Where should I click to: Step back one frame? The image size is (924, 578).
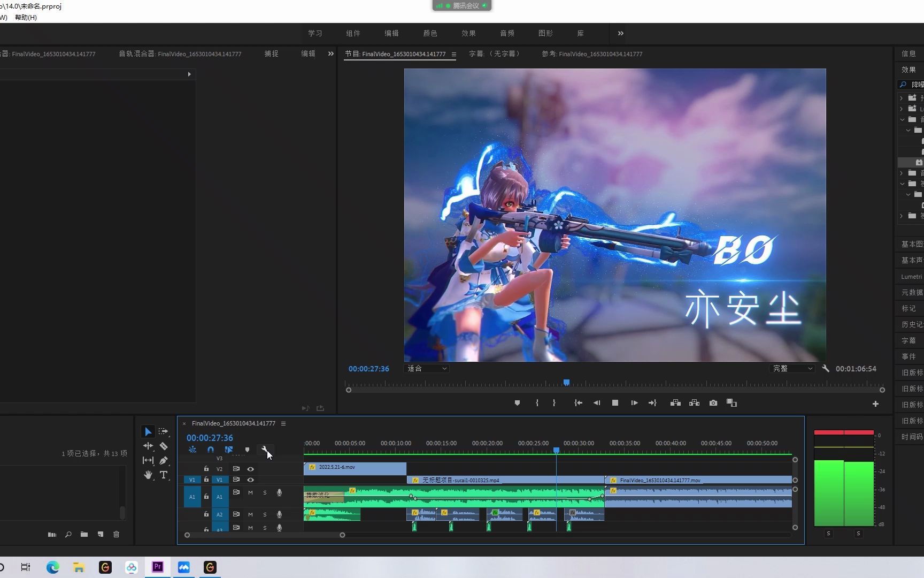point(597,403)
